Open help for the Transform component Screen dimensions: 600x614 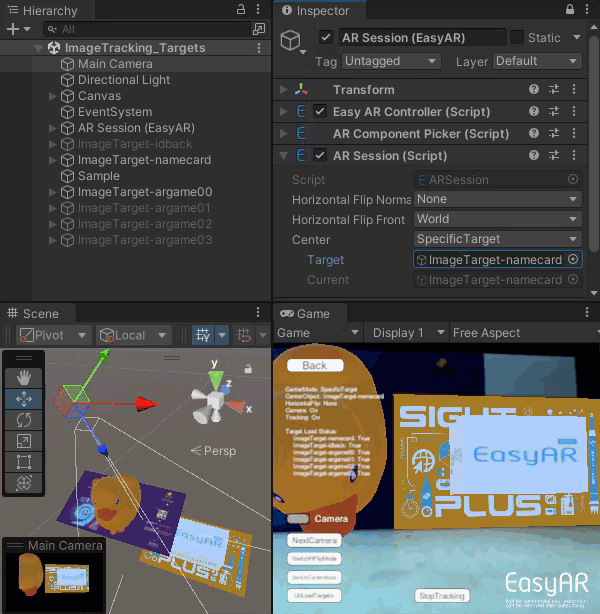(x=535, y=89)
